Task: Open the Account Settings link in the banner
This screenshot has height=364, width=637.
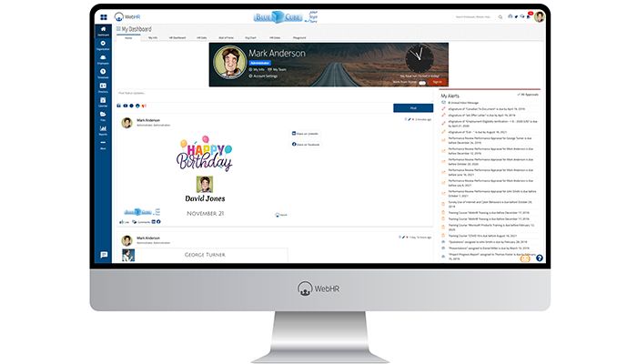Action: [x=263, y=76]
